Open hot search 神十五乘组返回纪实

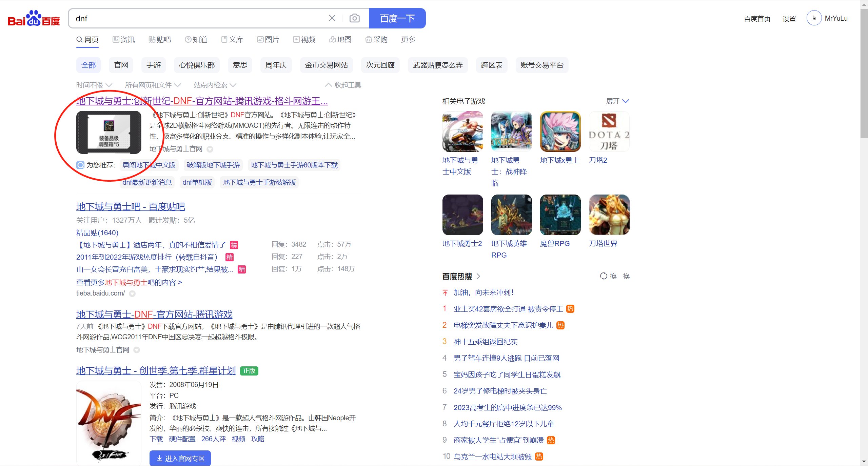click(x=486, y=342)
